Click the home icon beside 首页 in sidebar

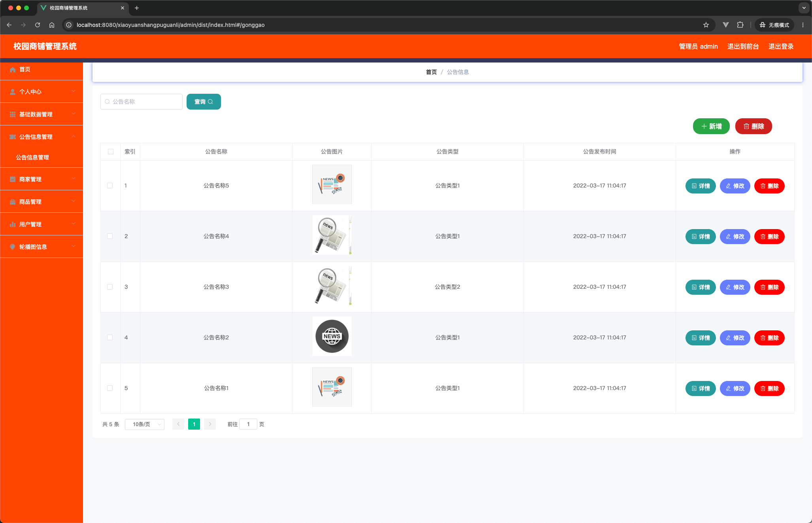point(13,70)
